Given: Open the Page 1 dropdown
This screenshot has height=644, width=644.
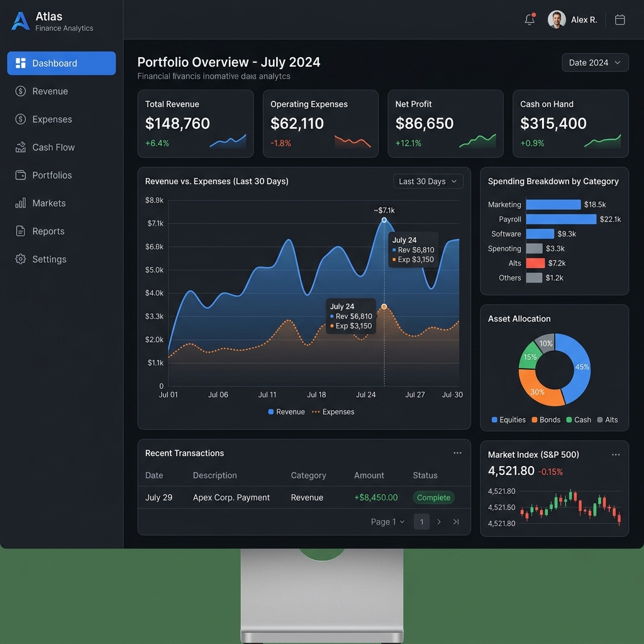Looking at the screenshot, I should click(x=387, y=521).
